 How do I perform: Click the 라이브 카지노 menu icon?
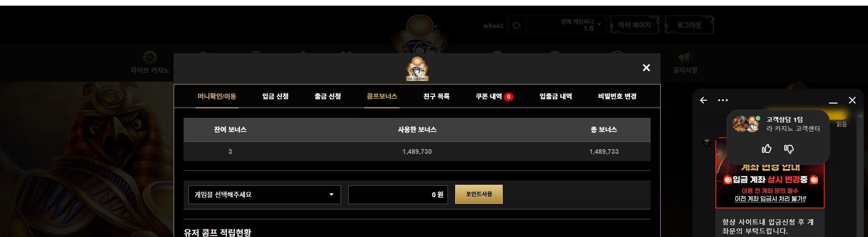150,57
